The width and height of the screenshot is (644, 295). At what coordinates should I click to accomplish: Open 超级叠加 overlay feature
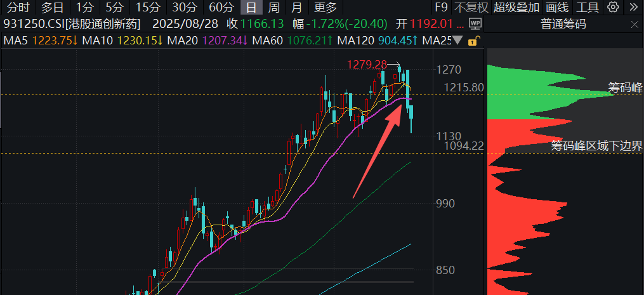coord(516,7)
